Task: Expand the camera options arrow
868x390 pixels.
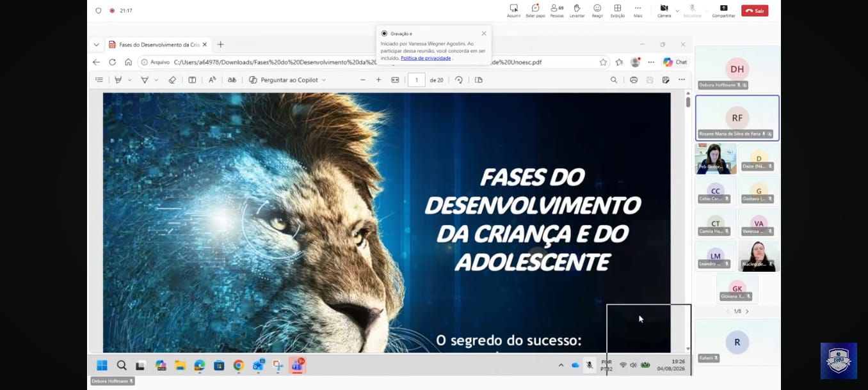Action: (677, 11)
